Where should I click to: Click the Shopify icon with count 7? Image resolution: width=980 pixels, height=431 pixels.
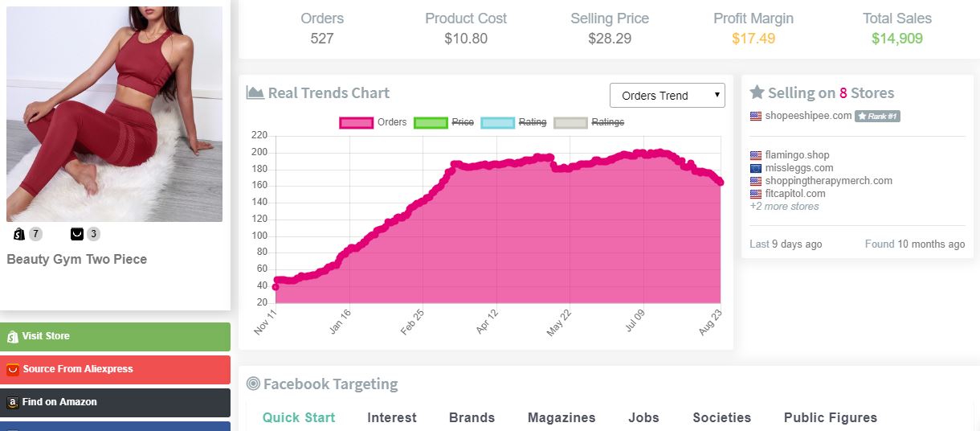(x=19, y=234)
